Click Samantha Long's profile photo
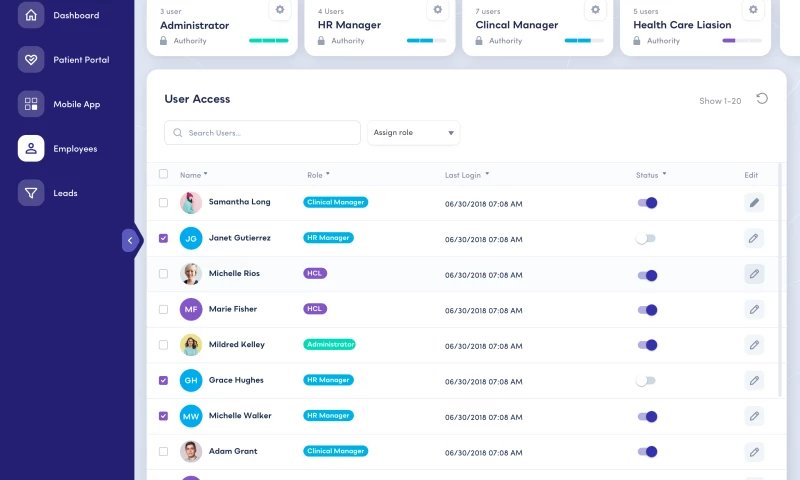Viewport: 800px width, 480px height. [x=191, y=203]
